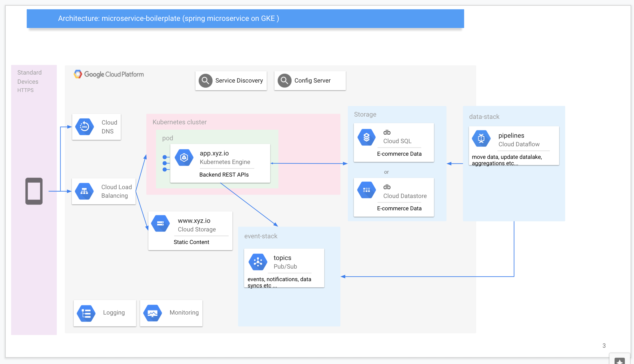Click the data-stack group label
This screenshot has height=364, width=634.
click(x=484, y=117)
